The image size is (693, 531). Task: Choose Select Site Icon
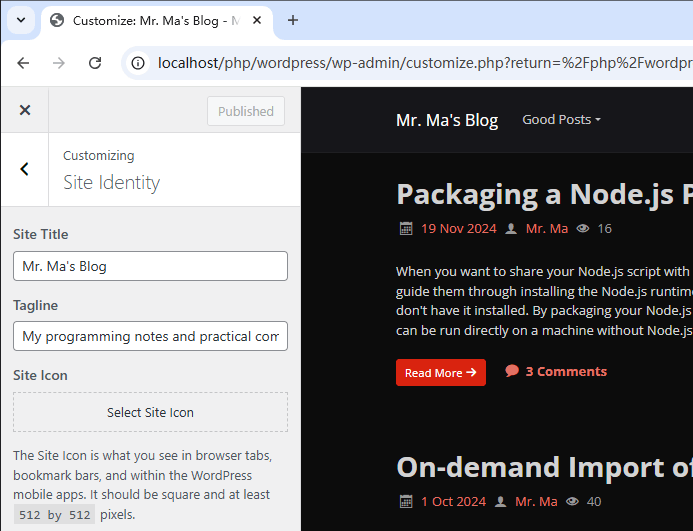point(150,412)
